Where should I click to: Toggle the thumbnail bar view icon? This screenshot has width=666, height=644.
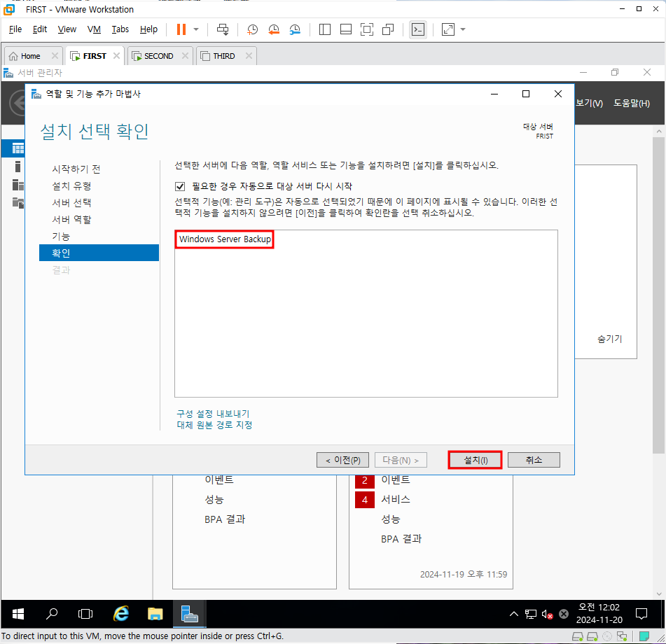[346, 29]
